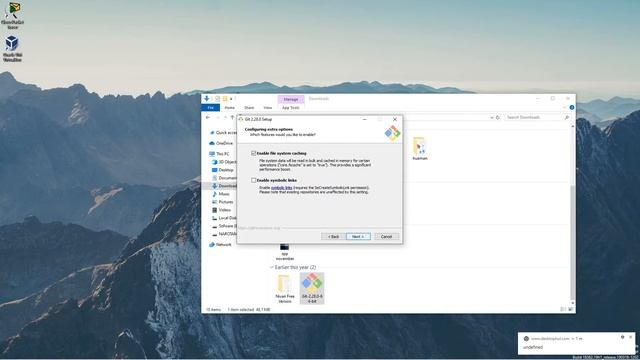Viewport: 640px width, 360px height.
Task: Switch to large icons view in status bar
Action: pos(570,309)
